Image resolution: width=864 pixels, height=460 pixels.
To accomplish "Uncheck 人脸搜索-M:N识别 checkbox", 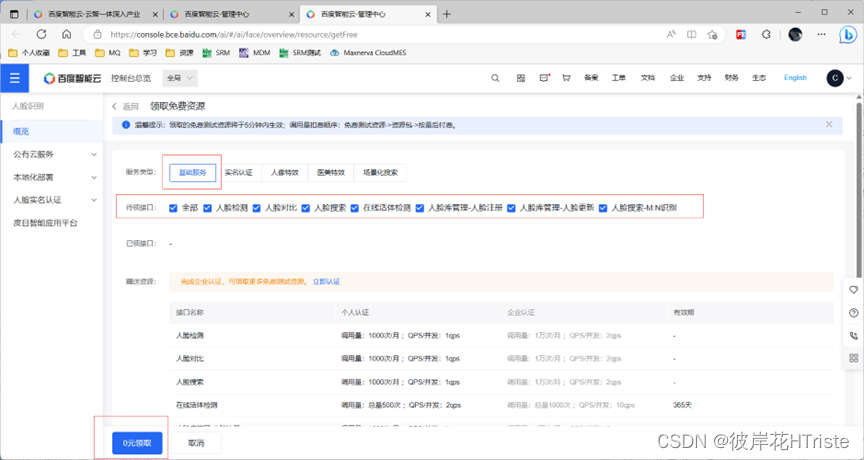I will (x=603, y=208).
